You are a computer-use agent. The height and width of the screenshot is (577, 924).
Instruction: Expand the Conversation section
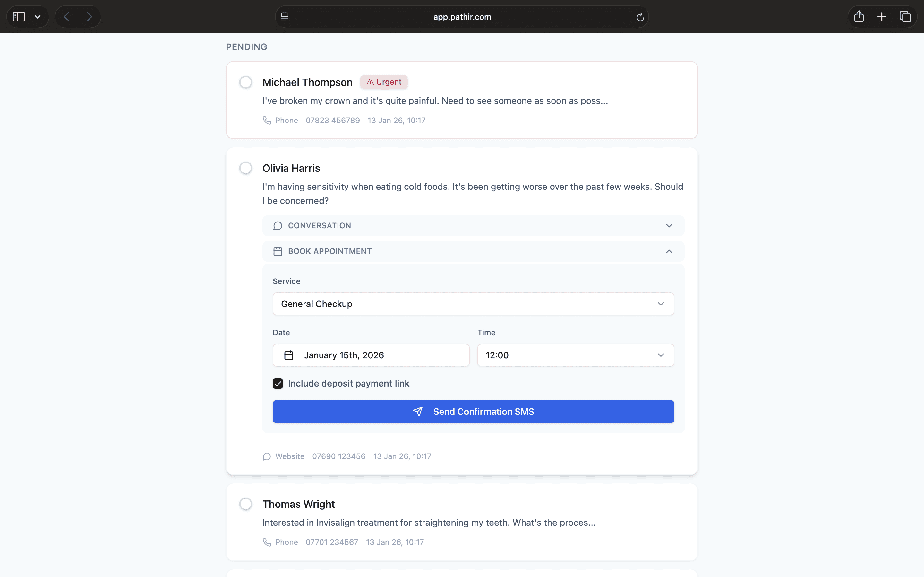pyautogui.click(x=473, y=226)
